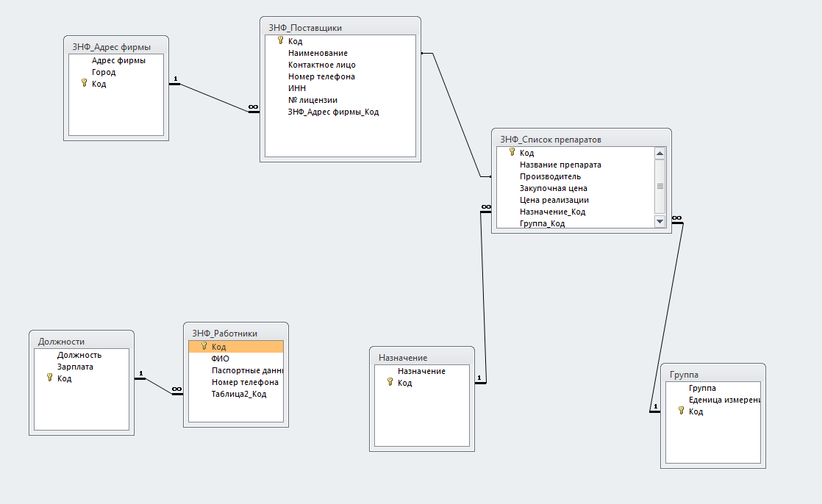
Task: Click the key icon in 3НФ_Поставщики table
Action: tap(280, 40)
